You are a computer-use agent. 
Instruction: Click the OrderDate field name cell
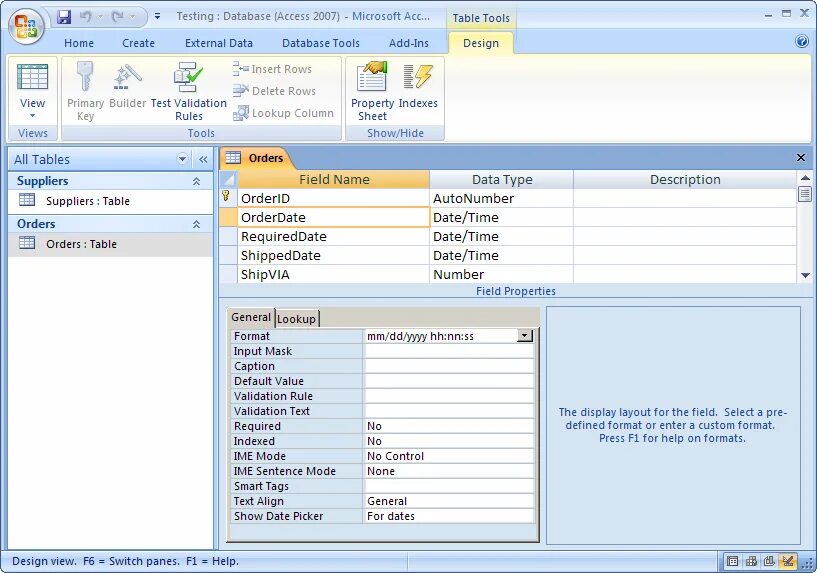click(333, 217)
